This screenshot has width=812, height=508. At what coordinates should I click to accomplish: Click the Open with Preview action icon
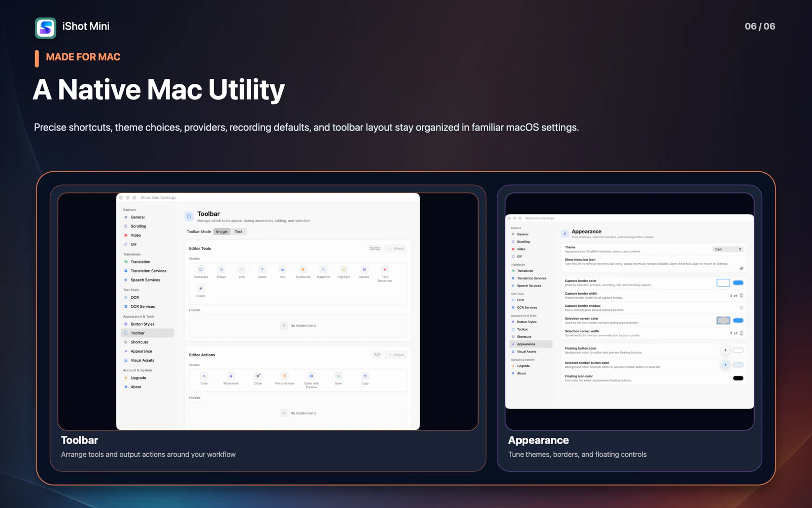(x=312, y=376)
